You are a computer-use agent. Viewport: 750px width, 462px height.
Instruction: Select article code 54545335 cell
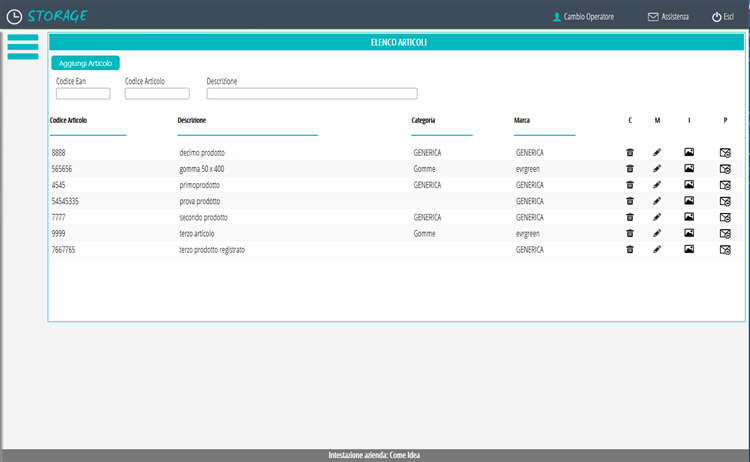(65, 201)
